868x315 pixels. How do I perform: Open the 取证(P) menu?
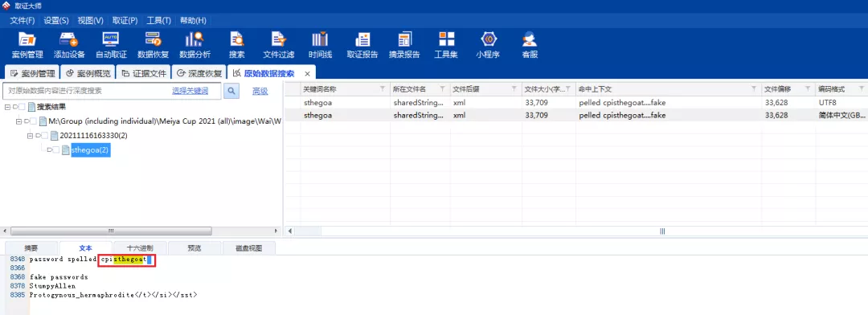[125, 20]
